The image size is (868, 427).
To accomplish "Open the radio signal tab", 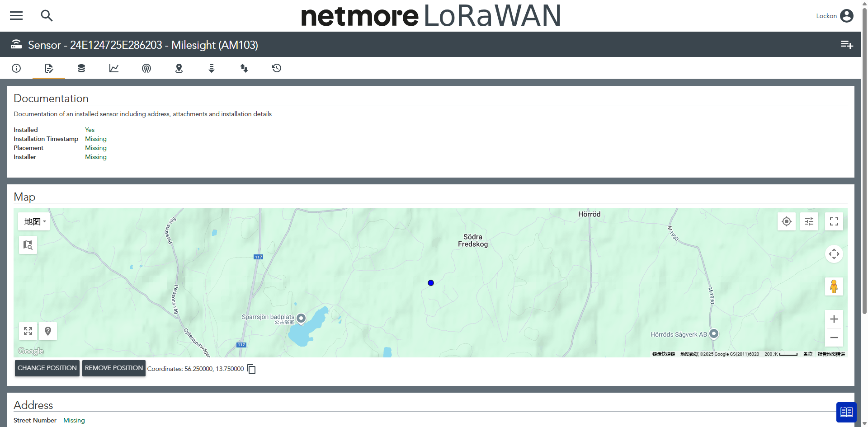I will pyautogui.click(x=146, y=68).
